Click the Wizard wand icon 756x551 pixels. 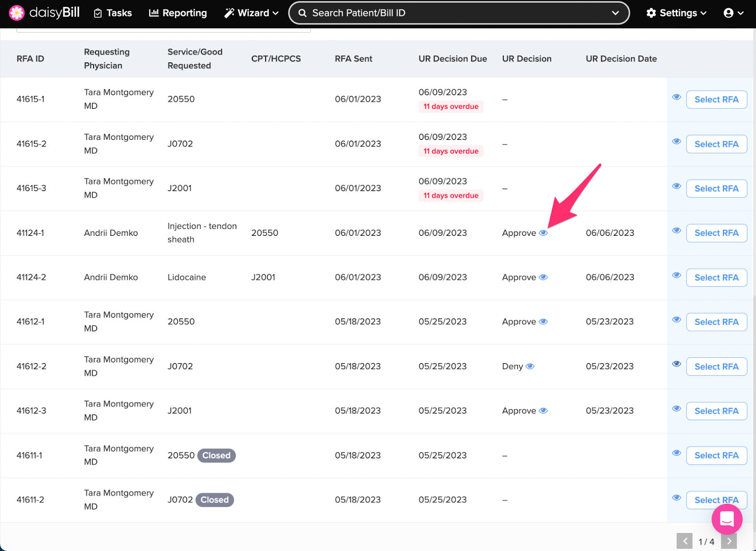(x=229, y=13)
